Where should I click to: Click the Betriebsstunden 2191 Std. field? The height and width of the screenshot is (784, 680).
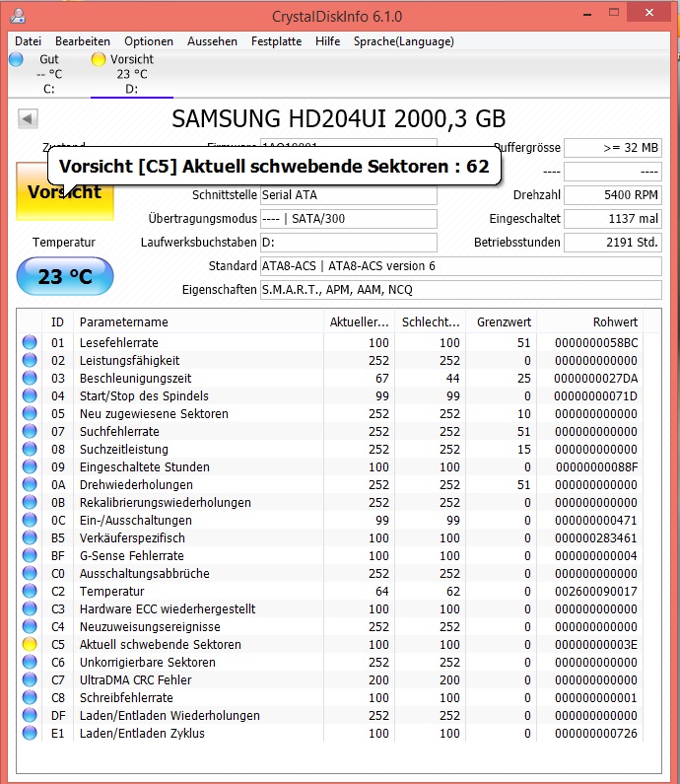613,243
